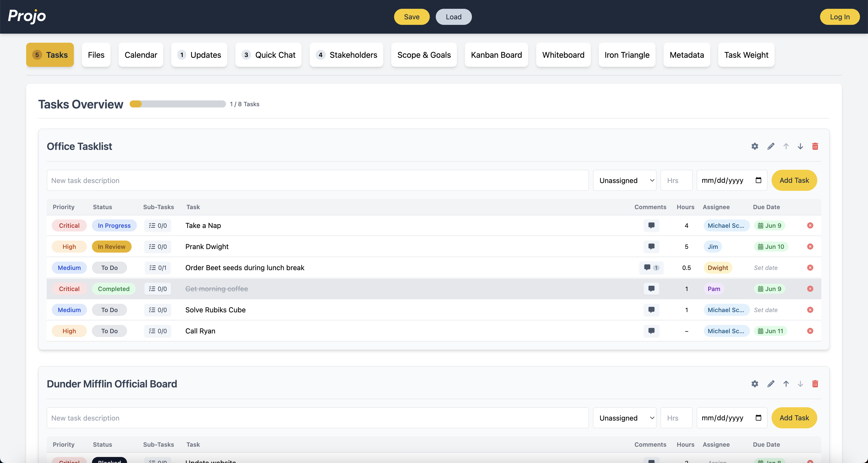Viewport: 868px width, 463px height.
Task: Click Add Task in Dunder Mifflin board
Action: (794, 418)
